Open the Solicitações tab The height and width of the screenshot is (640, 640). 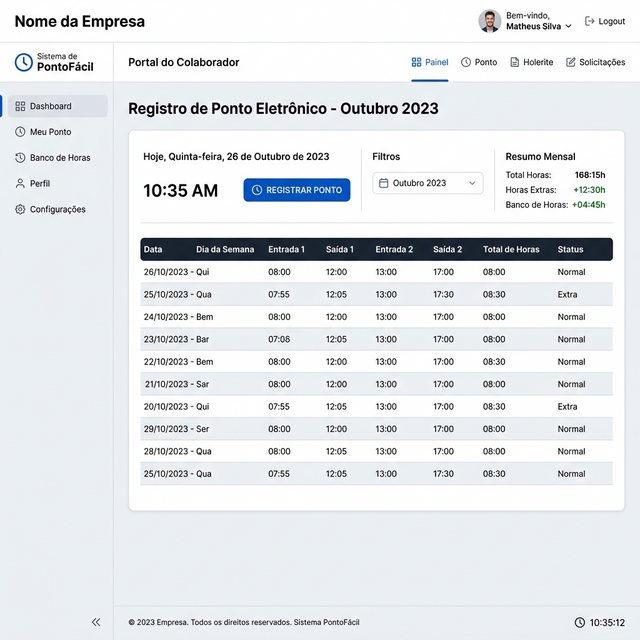(595, 62)
